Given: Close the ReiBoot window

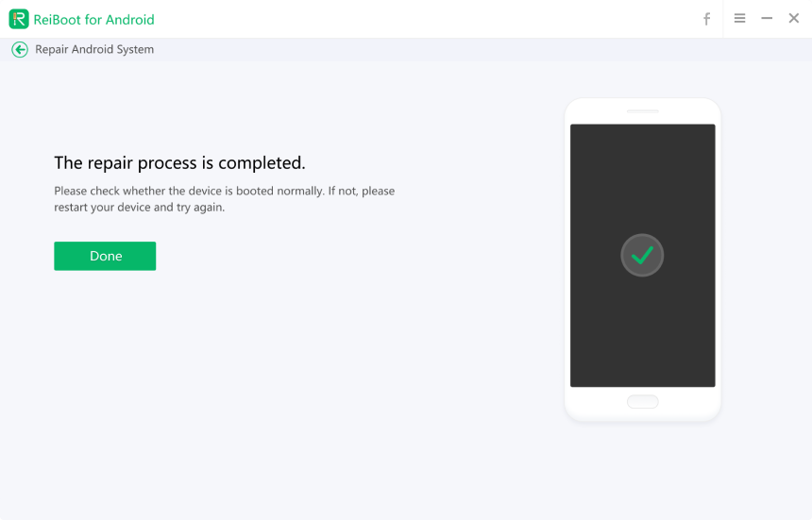Looking at the screenshot, I should pyautogui.click(x=794, y=19).
